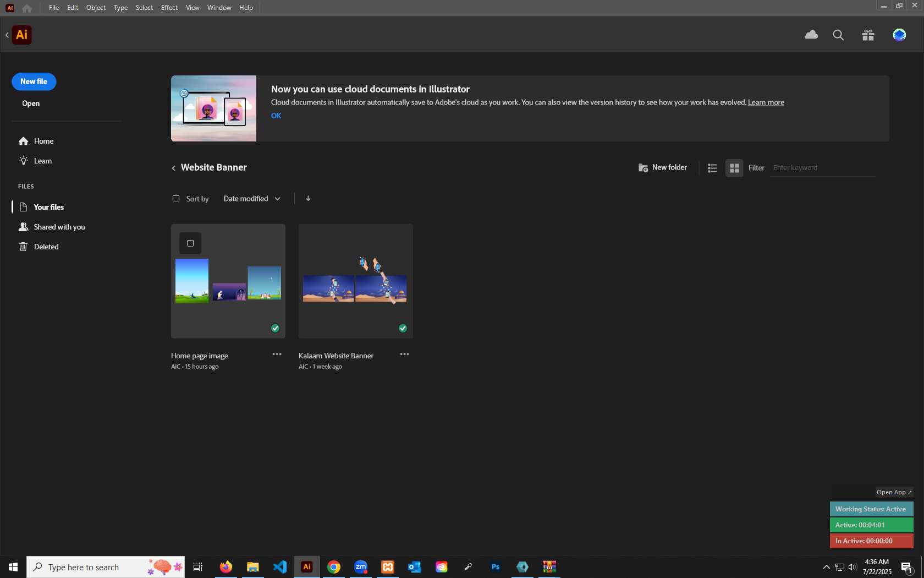
Task: Open File Explorer from the taskbar
Action: (x=252, y=567)
